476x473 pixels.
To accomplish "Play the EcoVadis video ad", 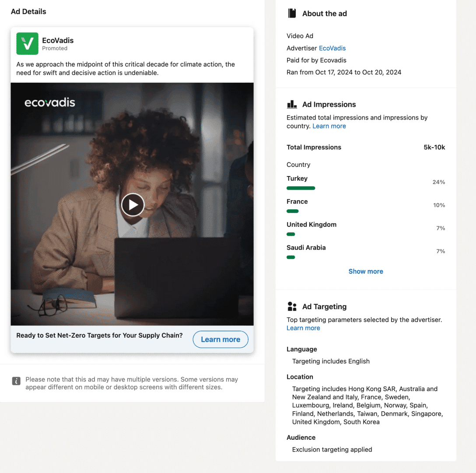I will pos(133,205).
